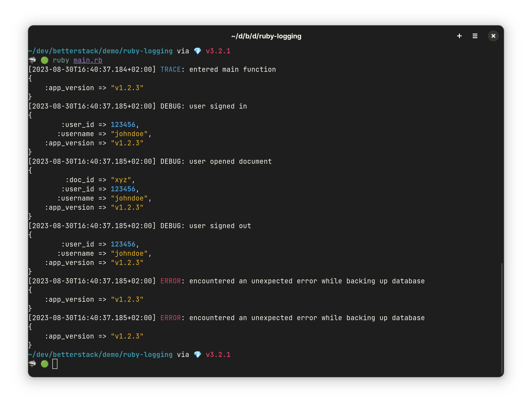
Task: Click the window title ~/d/b/d/ruby-logging
Action: (266, 36)
